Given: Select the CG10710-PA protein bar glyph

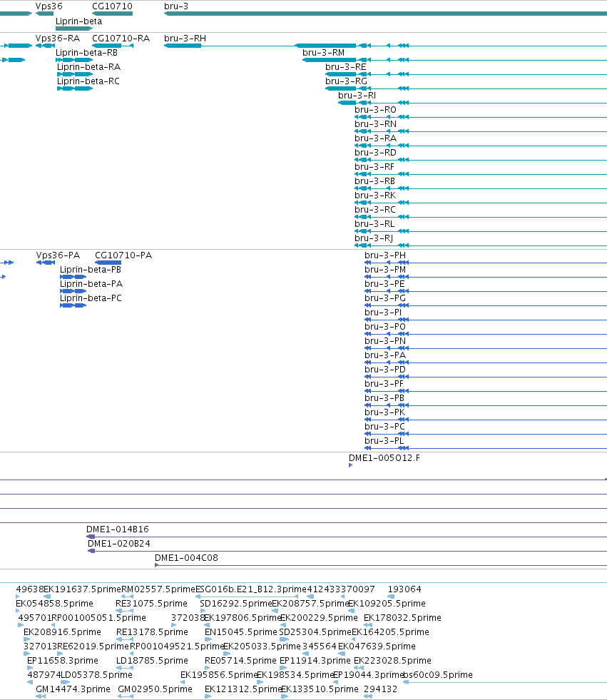Looking at the screenshot, I should [x=108, y=263].
